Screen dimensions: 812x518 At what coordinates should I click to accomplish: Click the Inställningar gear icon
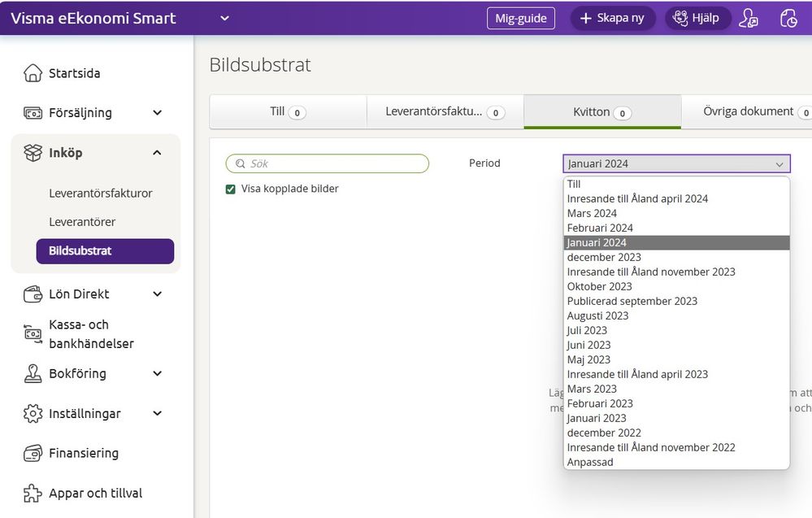click(x=33, y=413)
